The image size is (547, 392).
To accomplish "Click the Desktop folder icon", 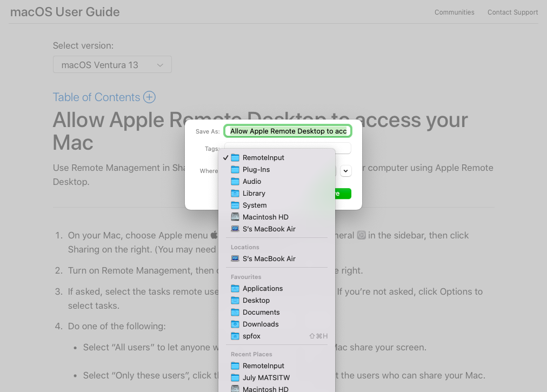I will coord(235,301).
